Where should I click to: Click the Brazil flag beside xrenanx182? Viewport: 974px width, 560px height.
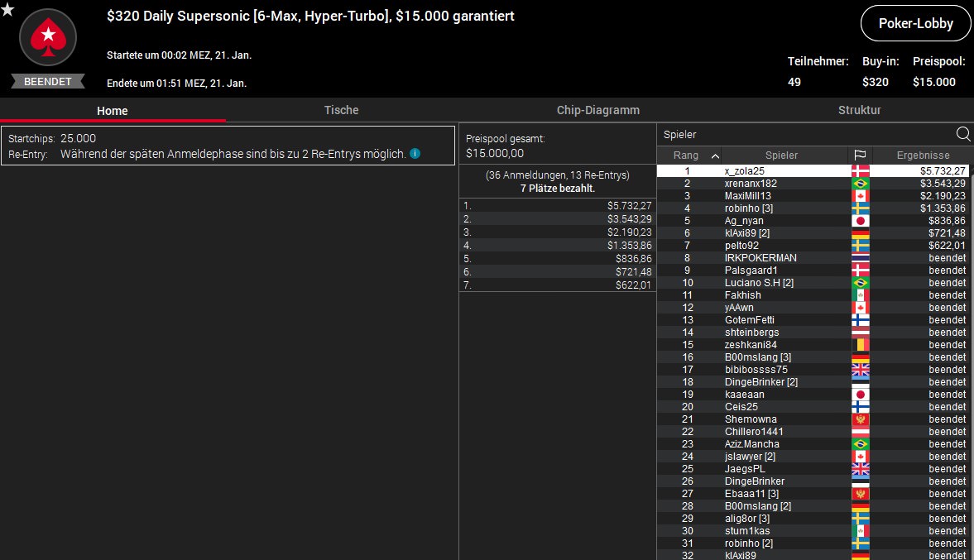point(860,184)
